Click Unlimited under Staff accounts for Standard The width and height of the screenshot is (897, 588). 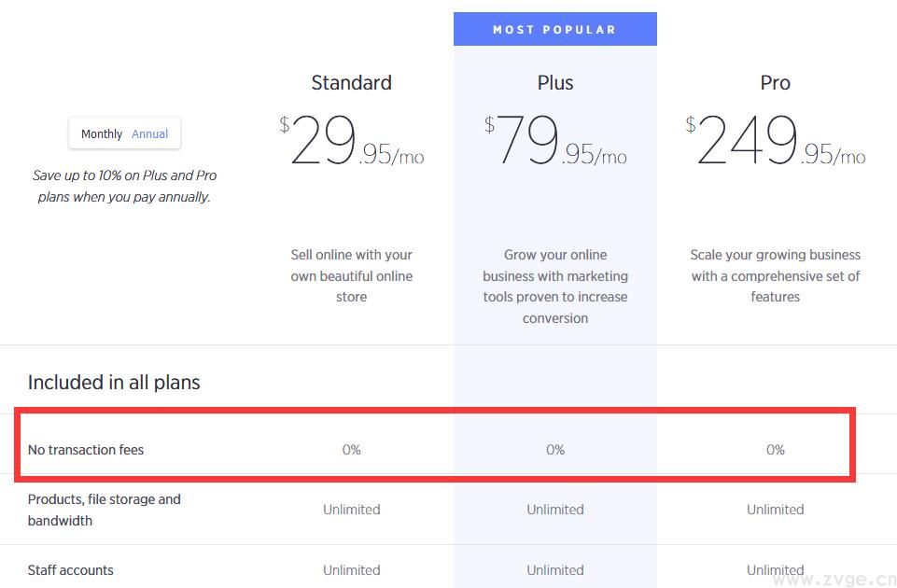351,570
